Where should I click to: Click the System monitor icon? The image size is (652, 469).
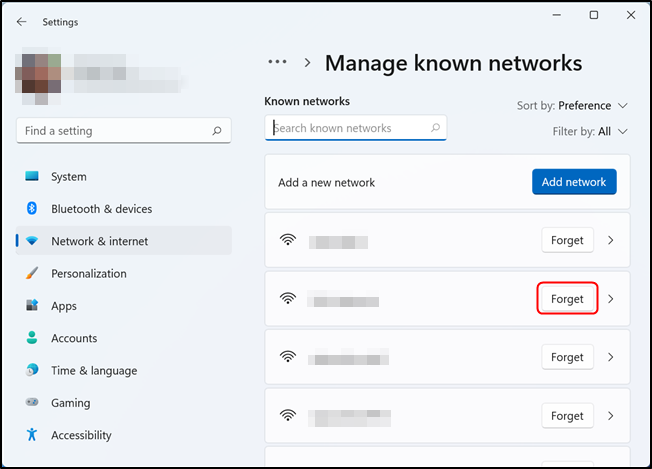(32, 176)
